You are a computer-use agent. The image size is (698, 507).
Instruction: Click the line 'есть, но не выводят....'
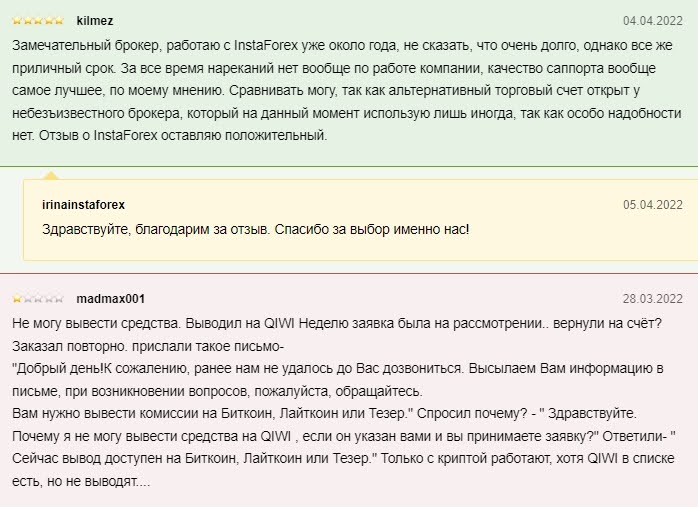(81, 482)
